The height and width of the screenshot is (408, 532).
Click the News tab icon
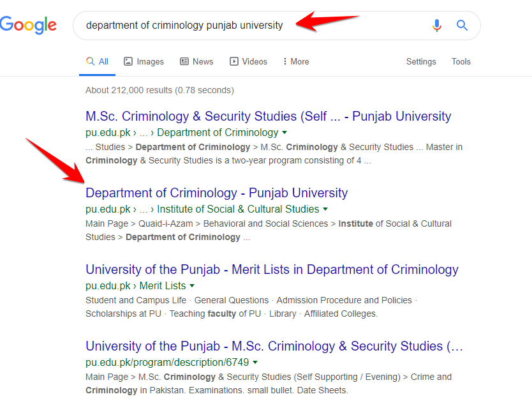click(x=184, y=61)
